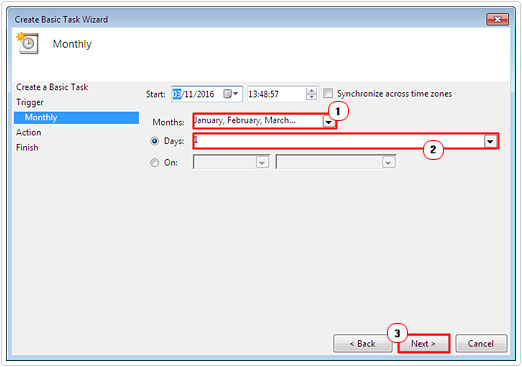
Task: Click the Next button
Action: point(423,344)
